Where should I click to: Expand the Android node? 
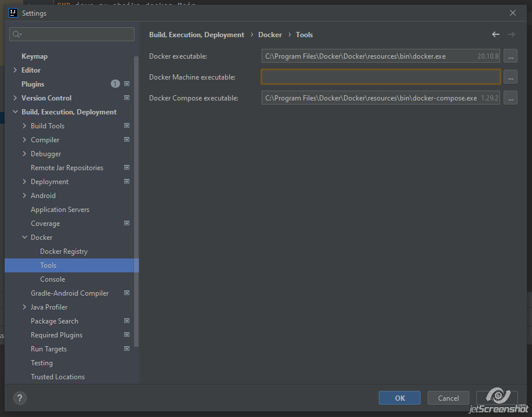click(24, 195)
